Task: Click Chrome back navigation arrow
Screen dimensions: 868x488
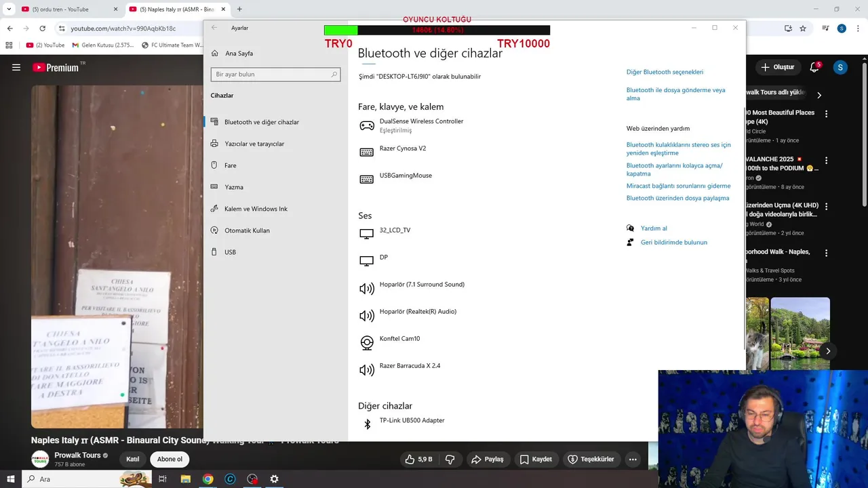Action: (9, 28)
